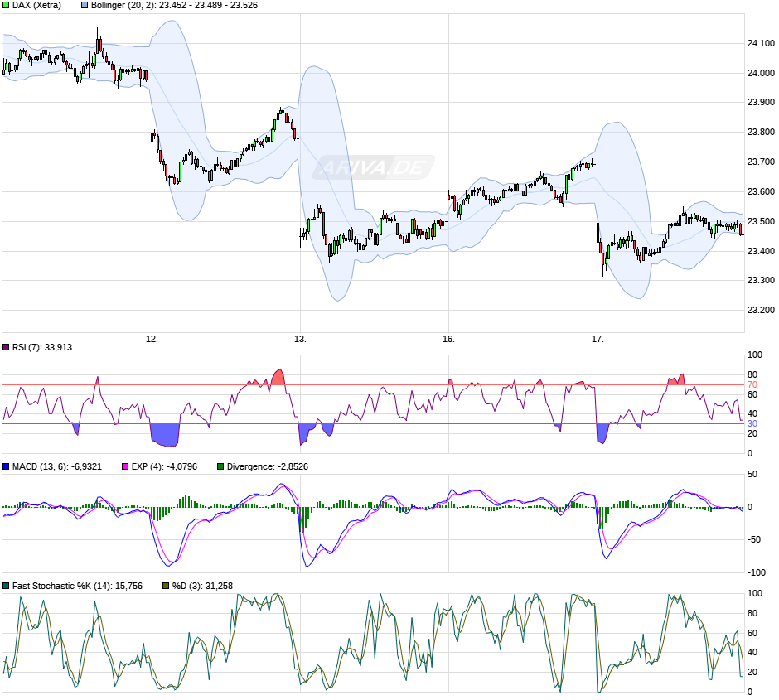Click the '17.' date axis label

tap(598, 339)
